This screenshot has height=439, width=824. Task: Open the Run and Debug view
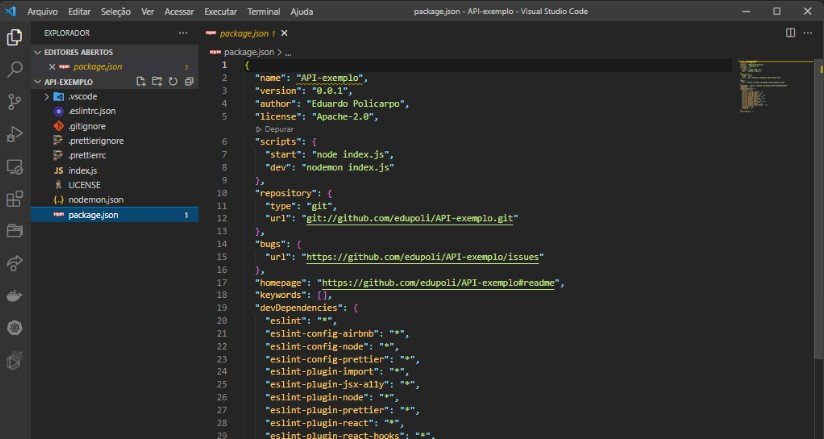15,134
